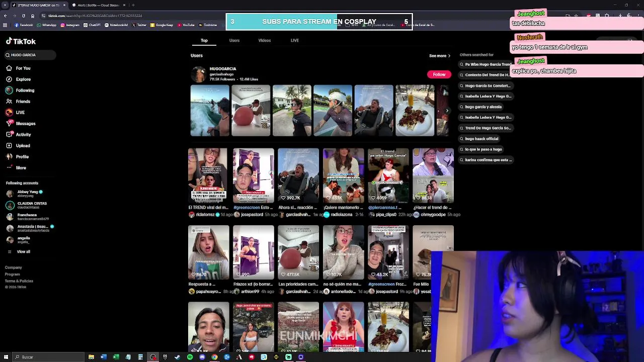Open the Messages icon with badge
The width and height of the screenshot is (644, 362).
(9, 124)
